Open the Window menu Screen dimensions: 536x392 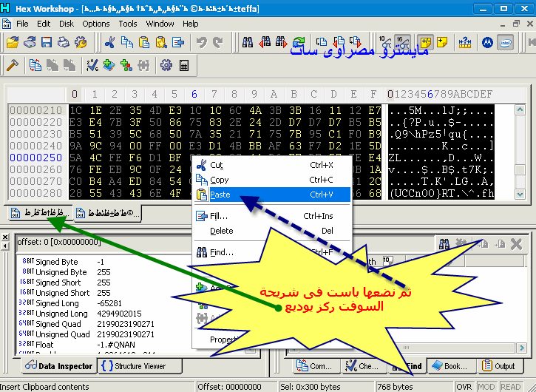pos(160,24)
